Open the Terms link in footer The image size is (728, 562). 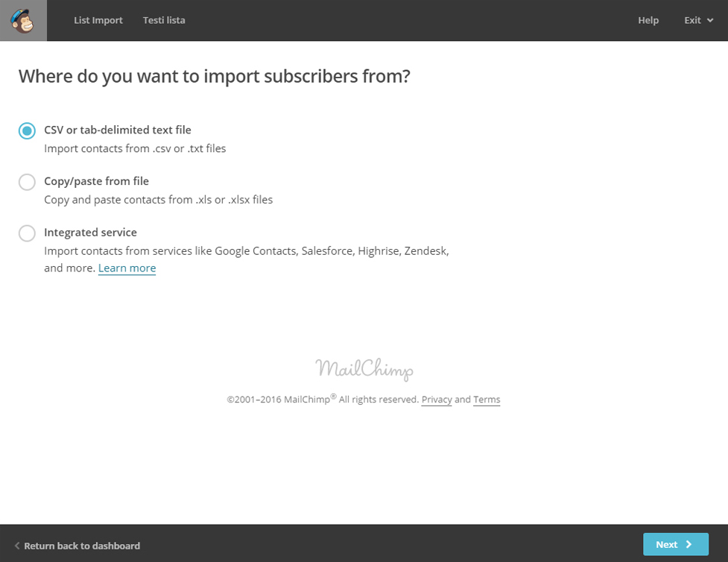pyautogui.click(x=487, y=400)
